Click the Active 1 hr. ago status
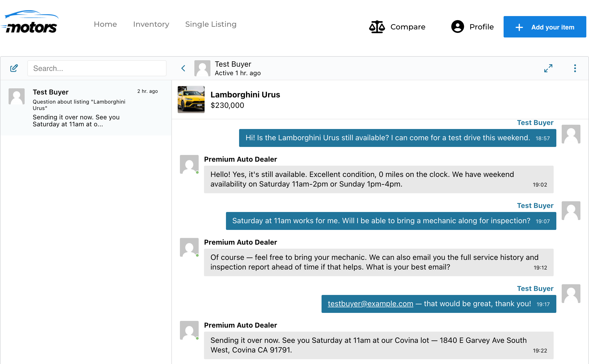589x364 pixels. tap(238, 73)
